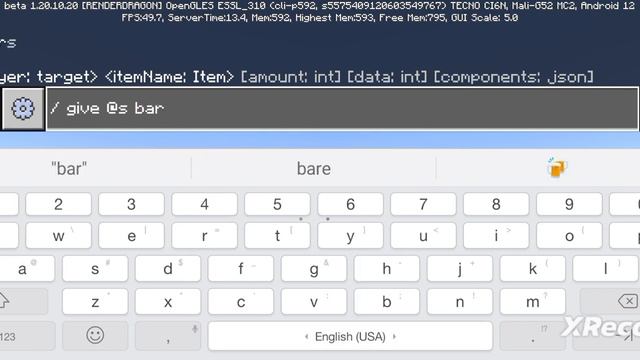Tap the 9 number key
Image resolution: width=640 pixels, height=360 pixels.
pos(569,204)
